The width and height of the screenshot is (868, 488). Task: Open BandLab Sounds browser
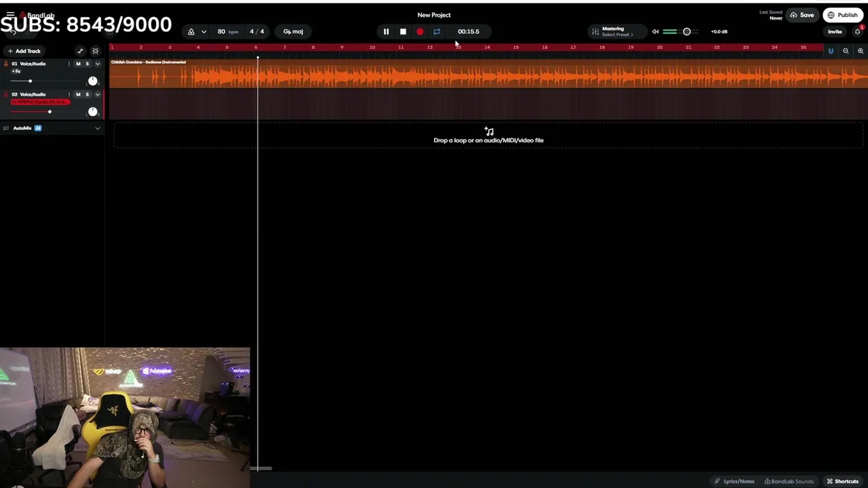(x=789, y=481)
